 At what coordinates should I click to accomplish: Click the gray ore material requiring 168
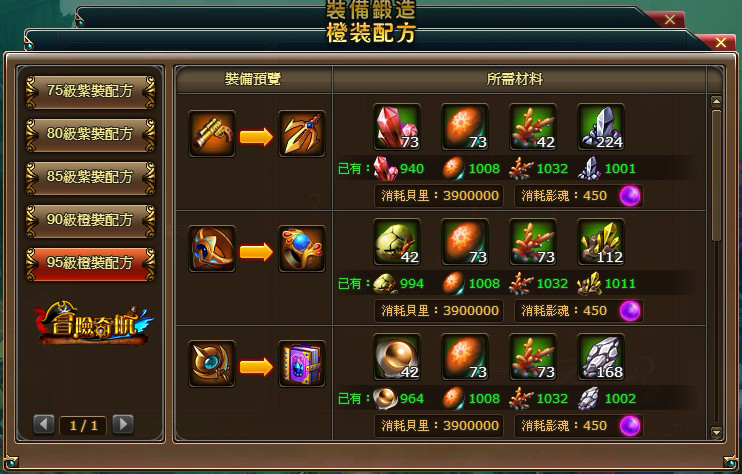tap(601, 357)
